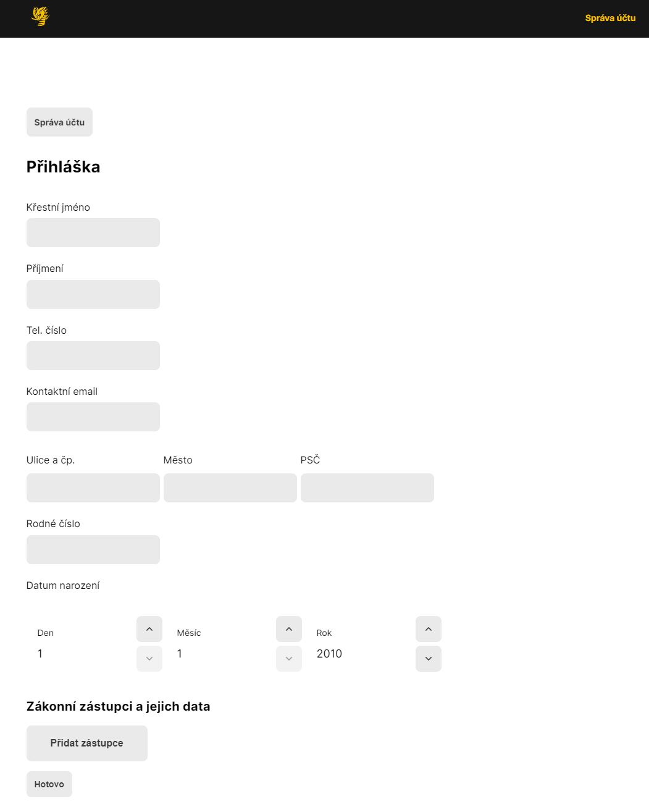Screen dimensions: 649x812
Task: Click the Ulice a čp. input field
Action: (93, 488)
